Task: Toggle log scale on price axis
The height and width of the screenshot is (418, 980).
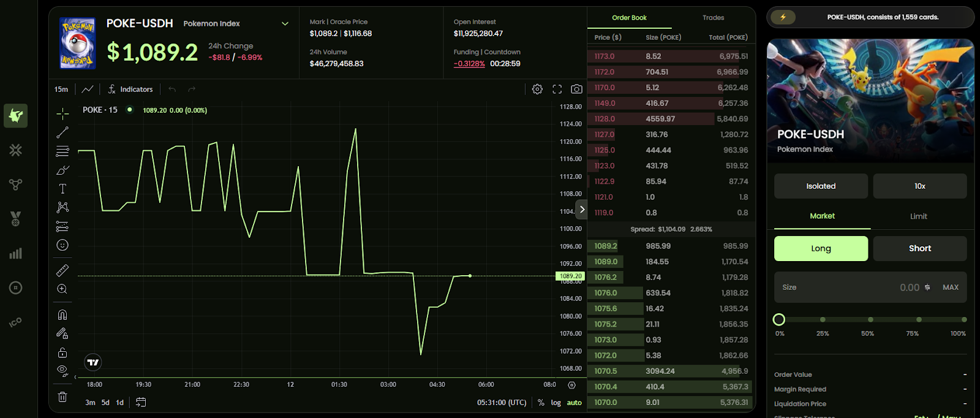Action: [556, 403]
